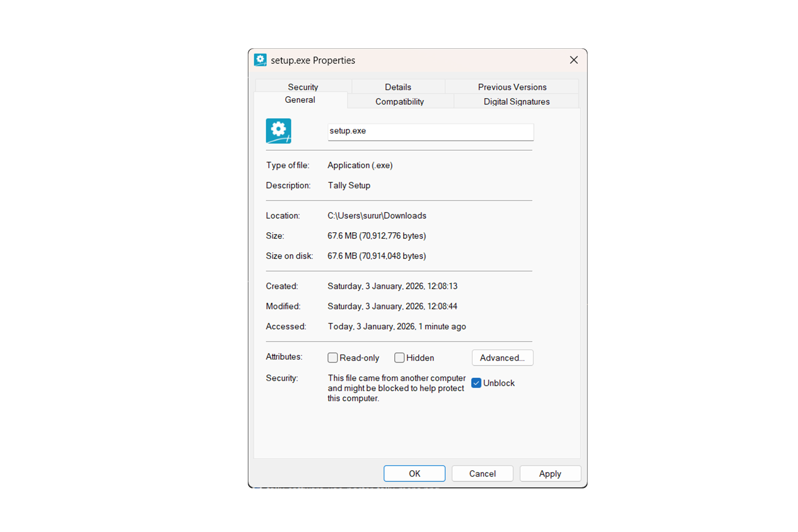Switch to the Security tab
The height and width of the screenshot is (532, 798).
(303, 87)
